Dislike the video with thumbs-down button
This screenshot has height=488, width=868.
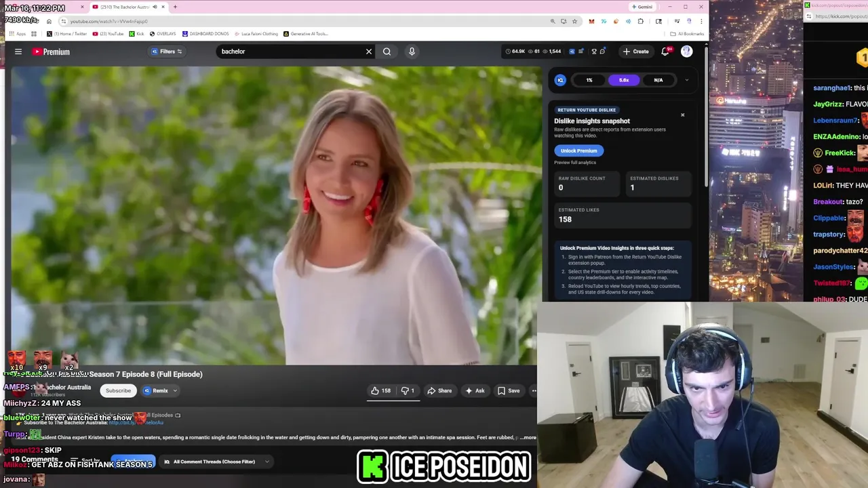point(408,390)
